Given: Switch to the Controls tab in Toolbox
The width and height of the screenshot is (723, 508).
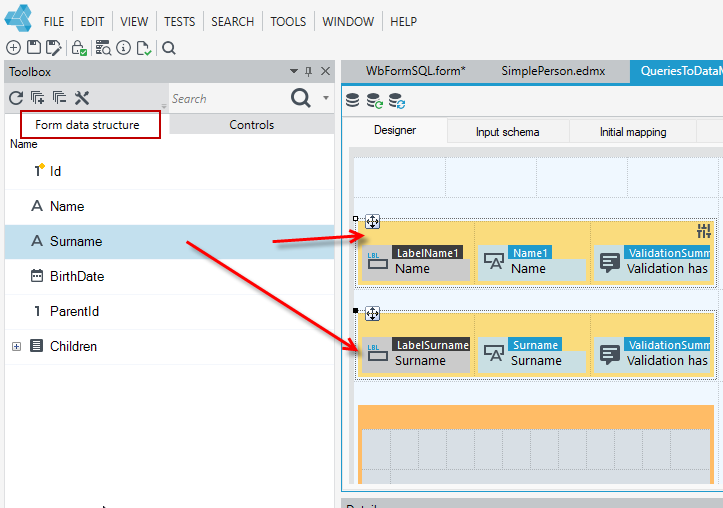Looking at the screenshot, I should click(252, 124).
